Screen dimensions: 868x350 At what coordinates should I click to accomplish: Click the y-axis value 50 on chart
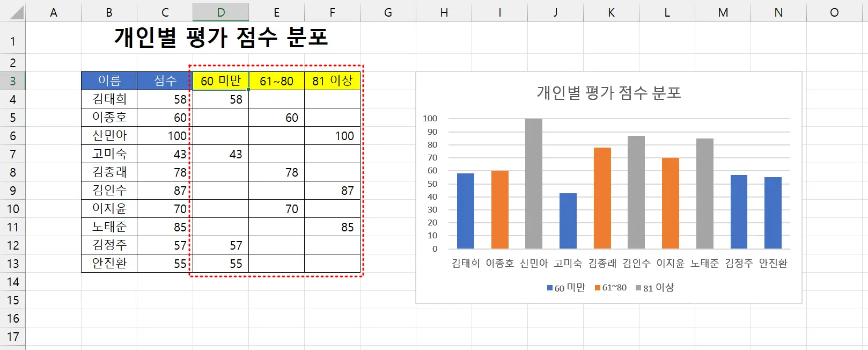[x=432, y=184]
